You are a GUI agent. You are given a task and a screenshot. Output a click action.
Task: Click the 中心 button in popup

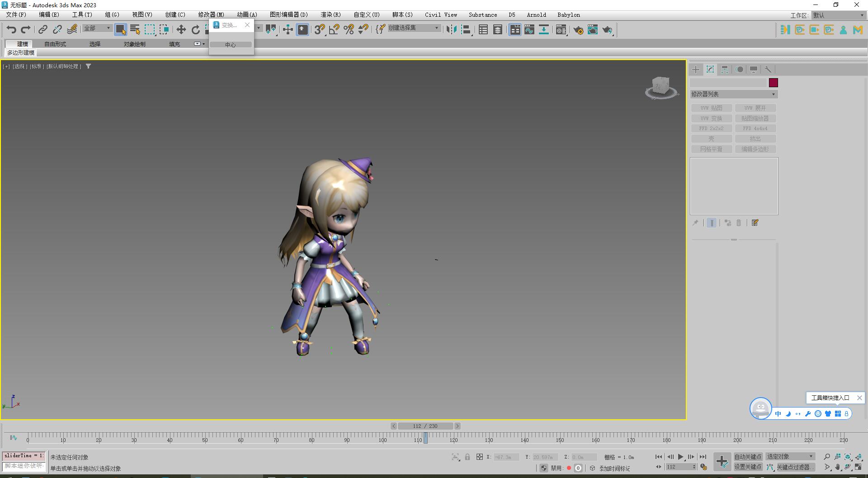point(231,45)
